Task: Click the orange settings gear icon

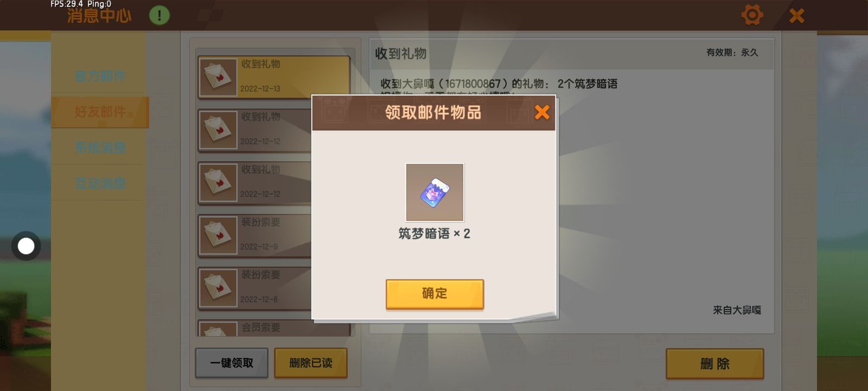Action: point(752,15)
